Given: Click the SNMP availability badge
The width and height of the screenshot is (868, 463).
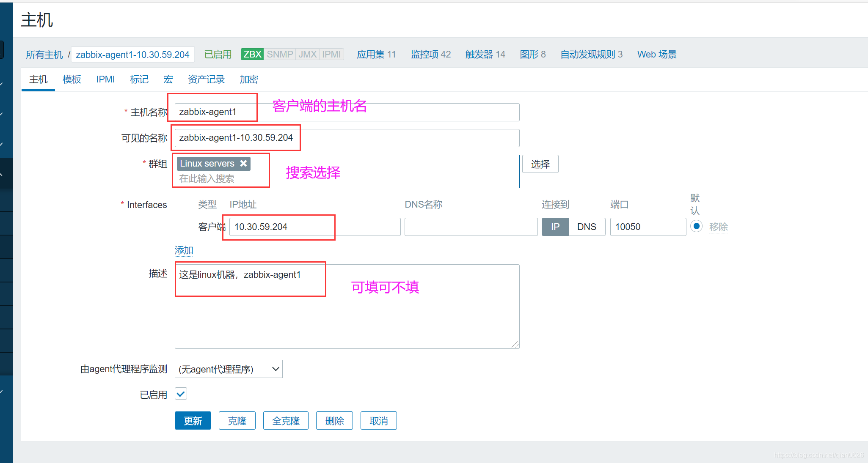Looking at the screenshot, I should click(280, 54).
